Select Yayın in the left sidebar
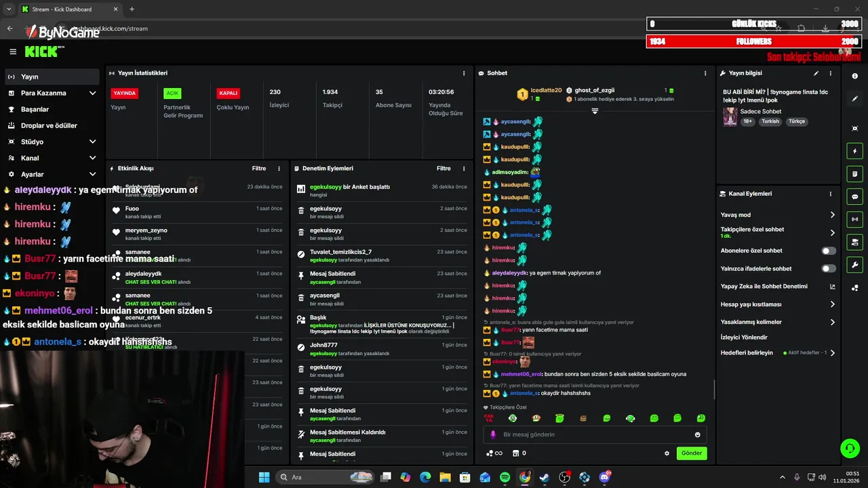Screen dimensions: 868x488 [52, 77]
